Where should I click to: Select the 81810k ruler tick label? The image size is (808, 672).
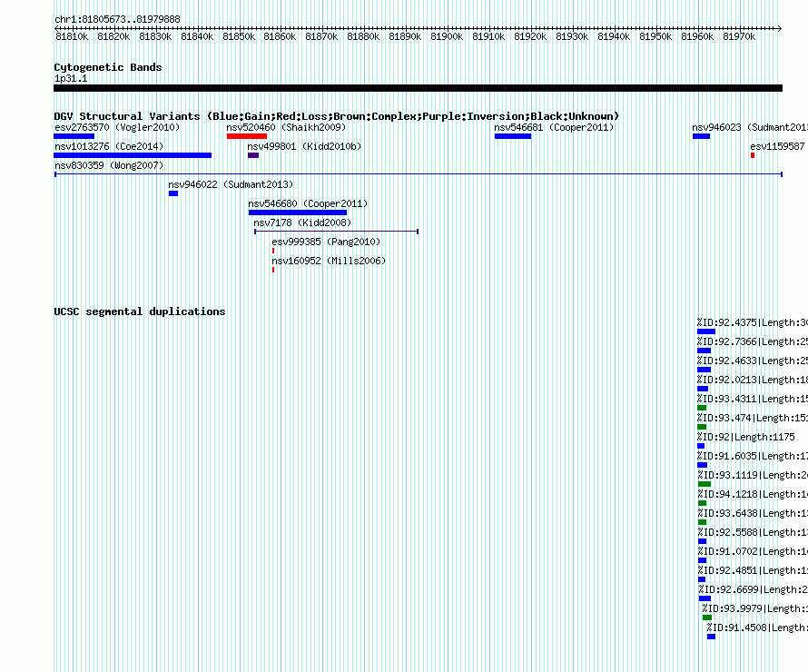tap(72, 36)
